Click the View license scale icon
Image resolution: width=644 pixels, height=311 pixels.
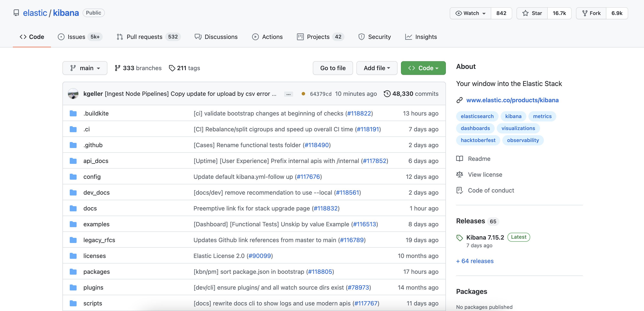(x=459, y=175)
